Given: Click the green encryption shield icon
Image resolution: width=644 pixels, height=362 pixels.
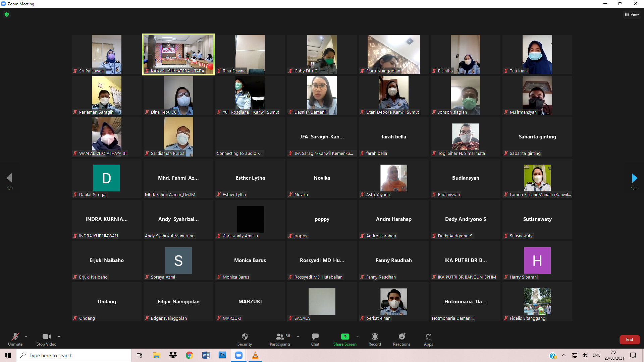Looking at the screenshot, I should coord(7,14).
